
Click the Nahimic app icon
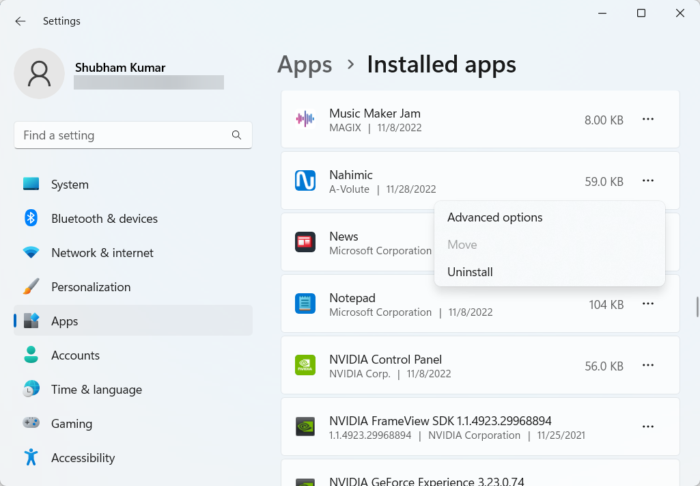(305, 181)
